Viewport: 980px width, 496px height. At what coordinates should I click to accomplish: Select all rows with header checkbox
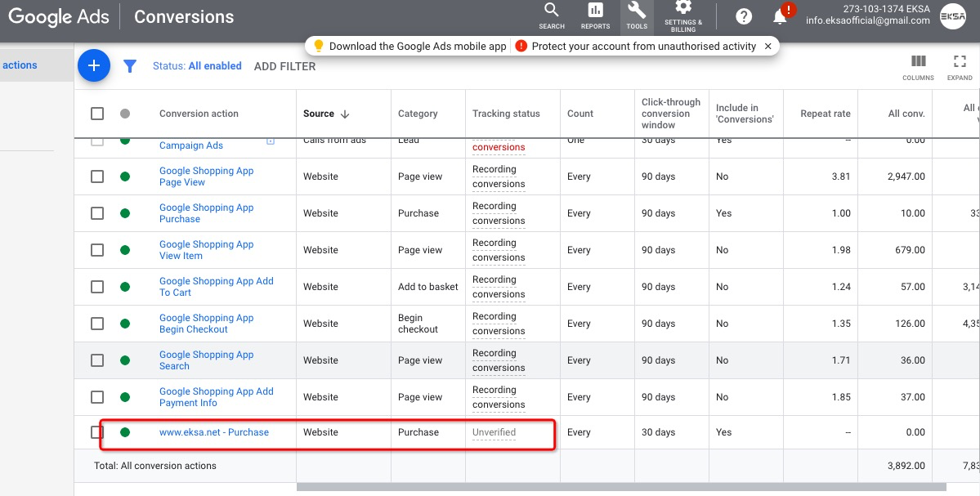tap(97, 114)
